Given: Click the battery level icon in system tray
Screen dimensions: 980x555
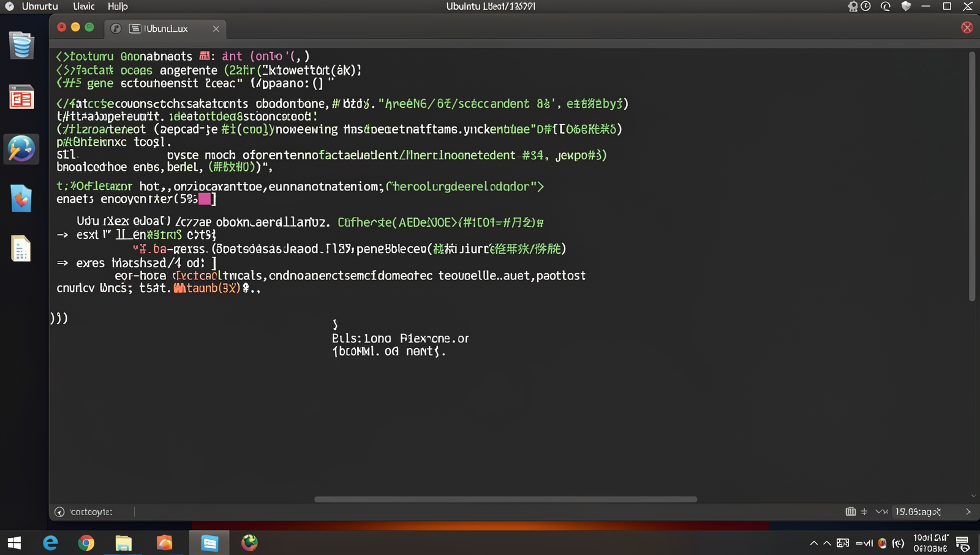Looking at the screenshot, I should point(864,543).
